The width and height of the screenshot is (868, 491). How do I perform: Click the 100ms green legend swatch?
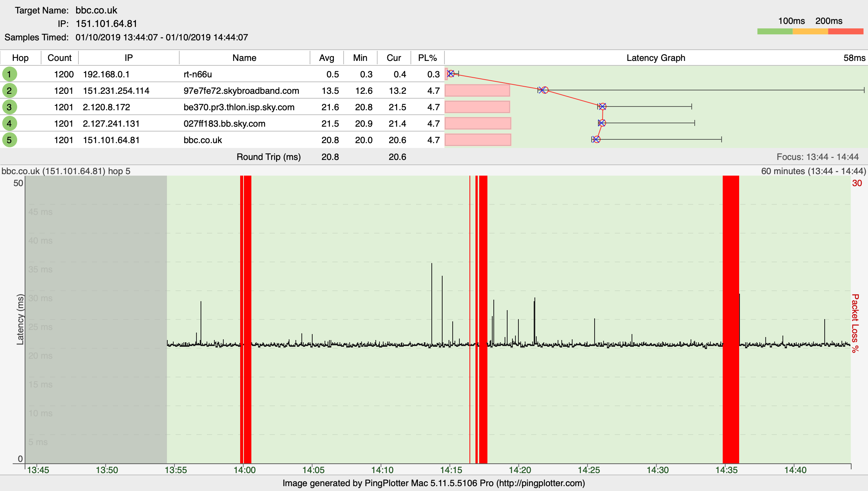pyautogui.click(x=775, y=31)
